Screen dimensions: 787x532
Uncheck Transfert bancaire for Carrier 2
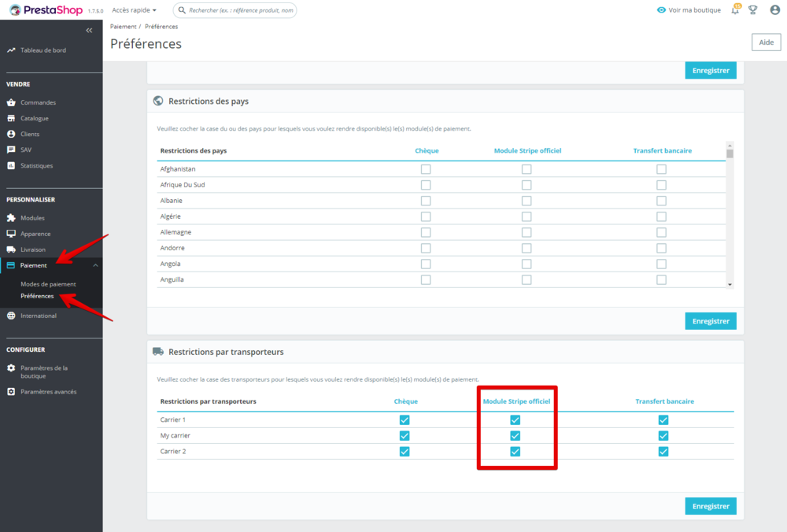click(x=663, y=452)
